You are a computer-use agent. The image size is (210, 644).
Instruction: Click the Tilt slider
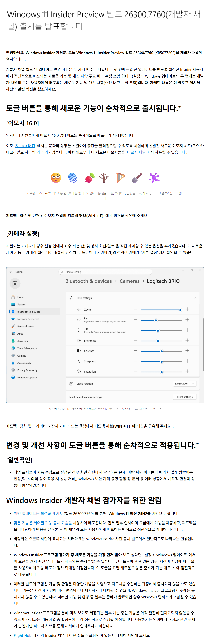point(161,331)
